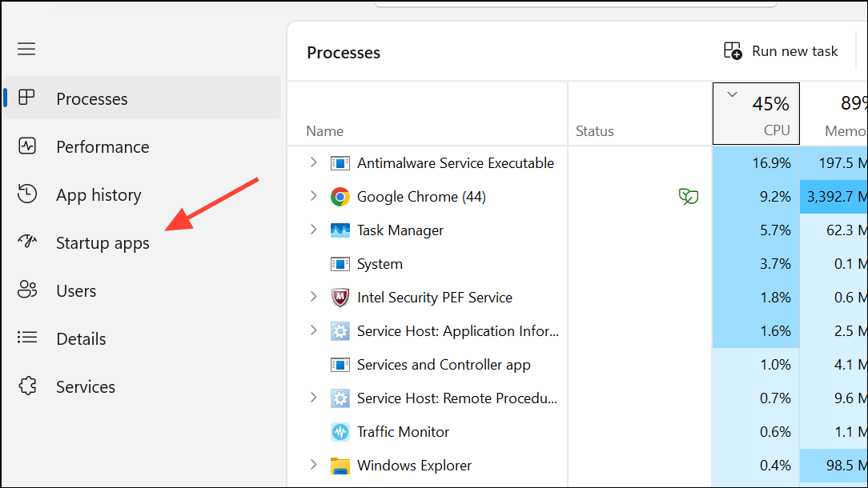Click the Windows Explorer folder icon
Image resolution: width=868 pixels, height=488 pixels.
(x=340, y=466)
